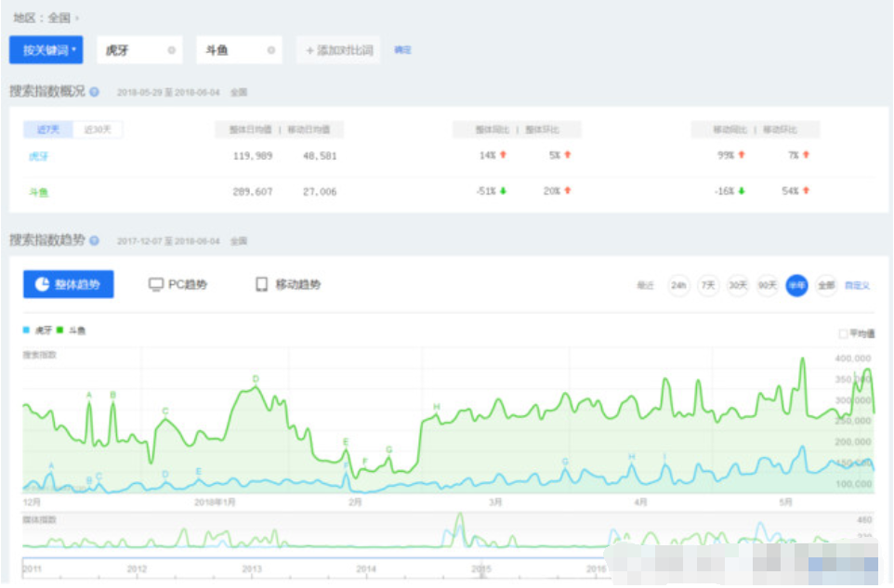
Task: Click the 斗鱼 row label in overview table
Action: 39,192
